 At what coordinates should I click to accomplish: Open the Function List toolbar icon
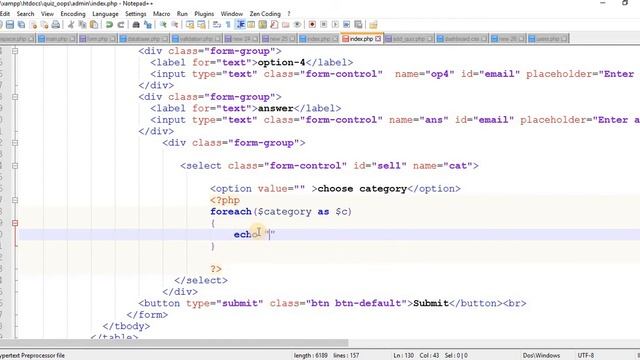[x=274, y=24]
